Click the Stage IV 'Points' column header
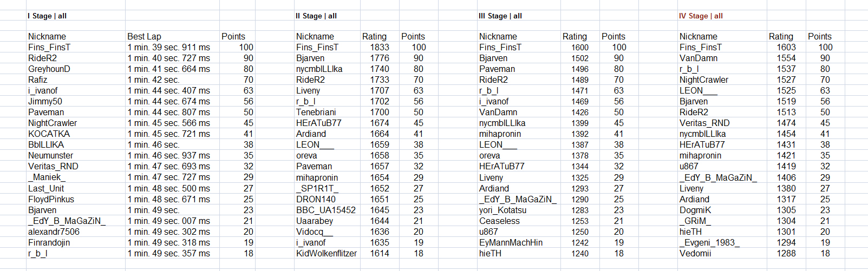The image size is (868, 271). click(x=819, y=36)
